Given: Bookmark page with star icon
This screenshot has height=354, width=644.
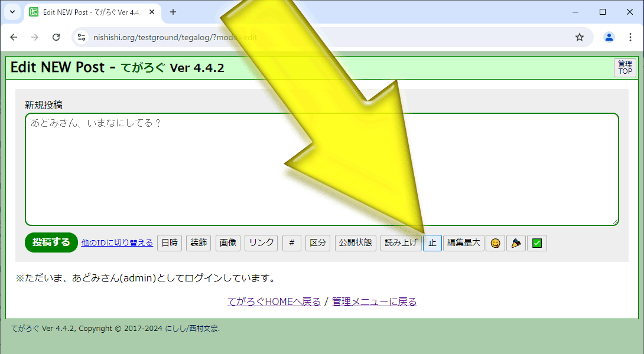Looking at the screenshot, I should [580, 37].
